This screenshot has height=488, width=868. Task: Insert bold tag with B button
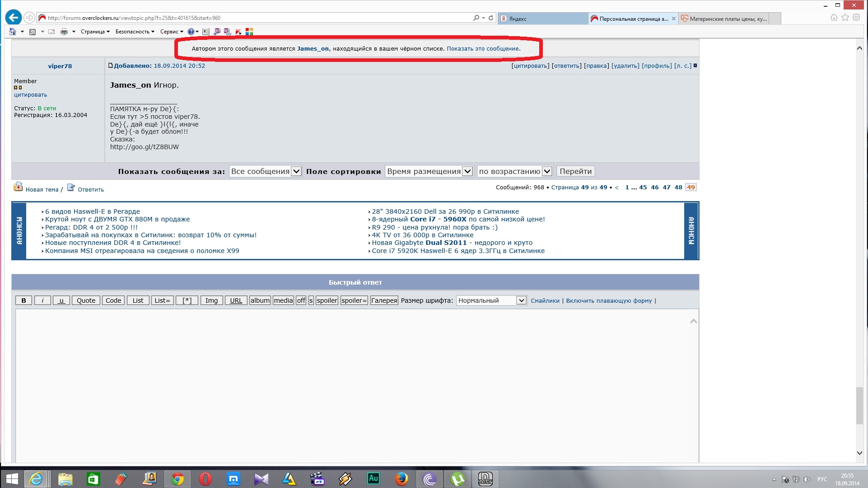(x=24, y=300)
